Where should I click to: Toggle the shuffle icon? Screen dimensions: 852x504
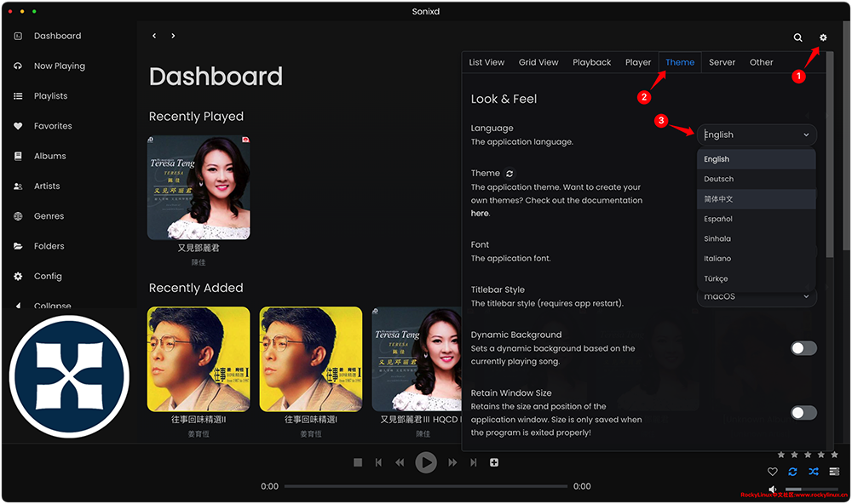tap(814, 472)
